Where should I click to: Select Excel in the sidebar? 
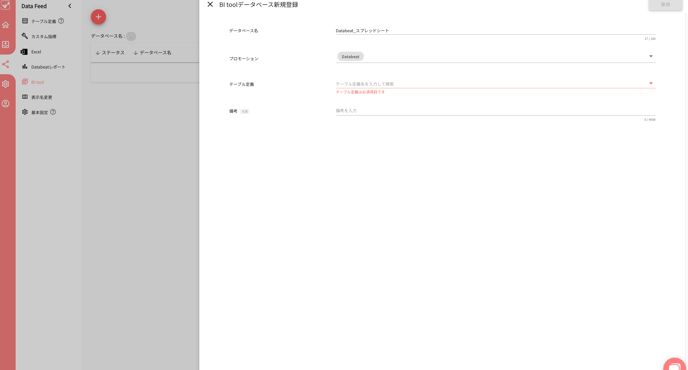[x=36, y=52]
